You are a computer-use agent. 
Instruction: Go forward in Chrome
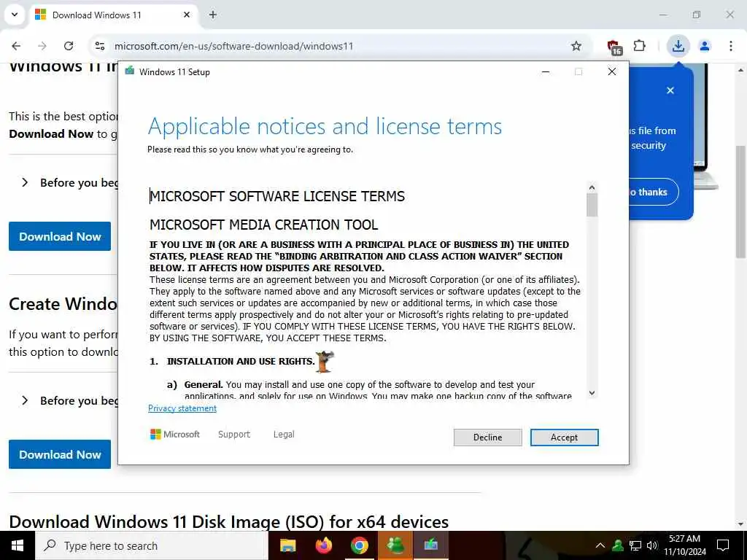42,46
